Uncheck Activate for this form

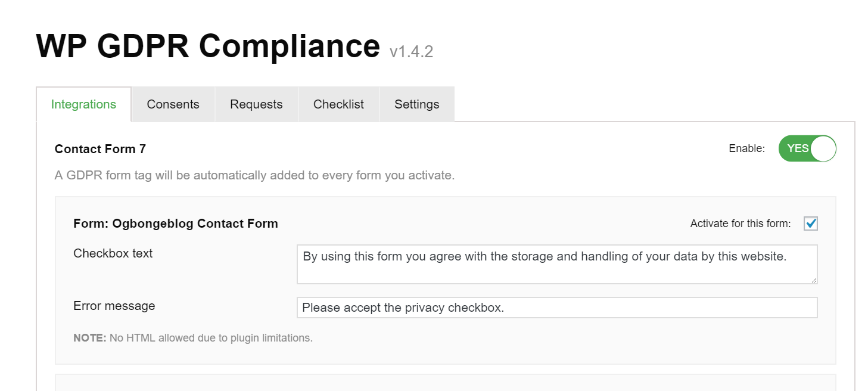811,223
